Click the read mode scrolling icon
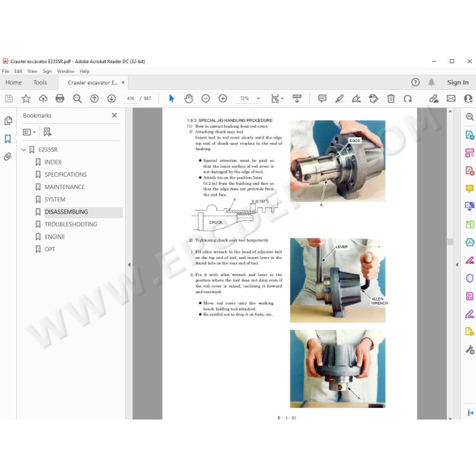Image resolution: width=476 pixels, height=476 pixels. pos(297,99)
